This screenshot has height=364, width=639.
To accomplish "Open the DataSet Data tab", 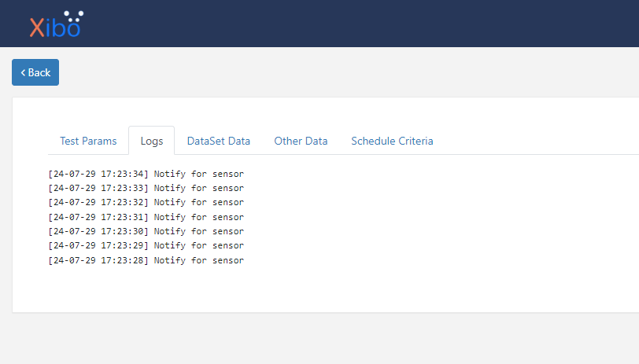I will [x=218, y=141].
